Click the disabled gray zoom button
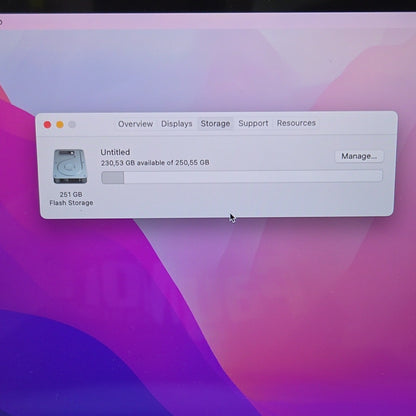416x416 pixels. (72, 124)
